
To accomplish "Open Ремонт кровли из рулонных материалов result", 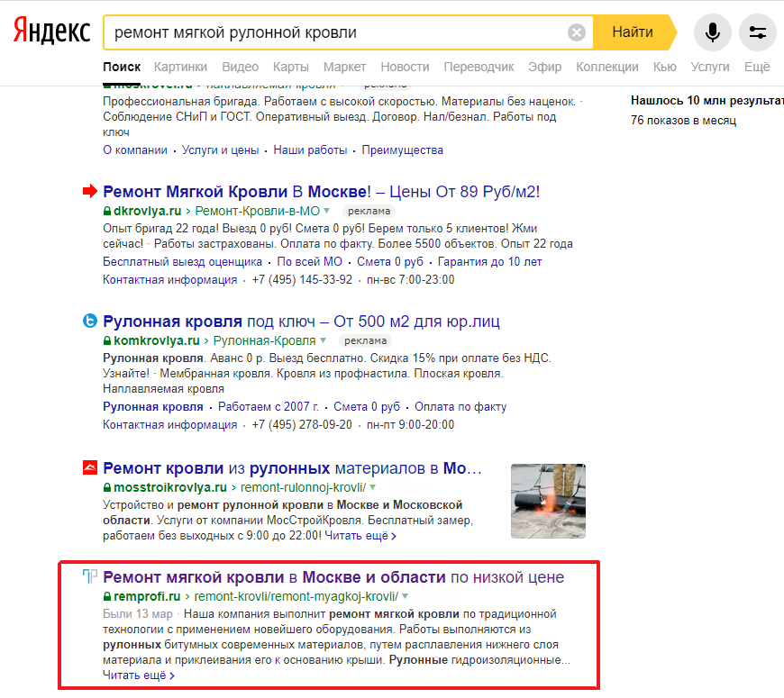I will pyautogui.click(x=293, y=468).
